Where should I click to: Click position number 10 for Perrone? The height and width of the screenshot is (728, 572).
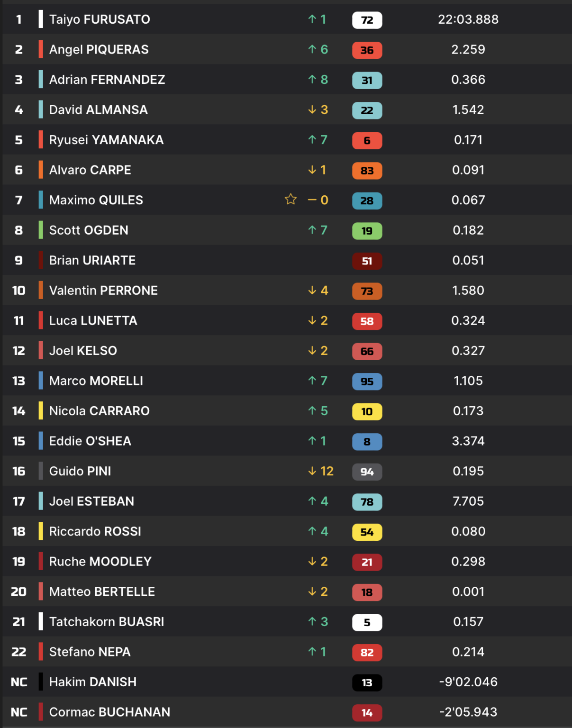tap(19, 291)
